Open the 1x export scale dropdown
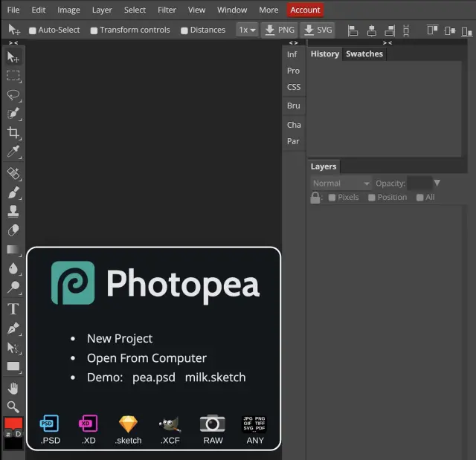Screen dimensions: 476x460 click(x=247, y=30)
